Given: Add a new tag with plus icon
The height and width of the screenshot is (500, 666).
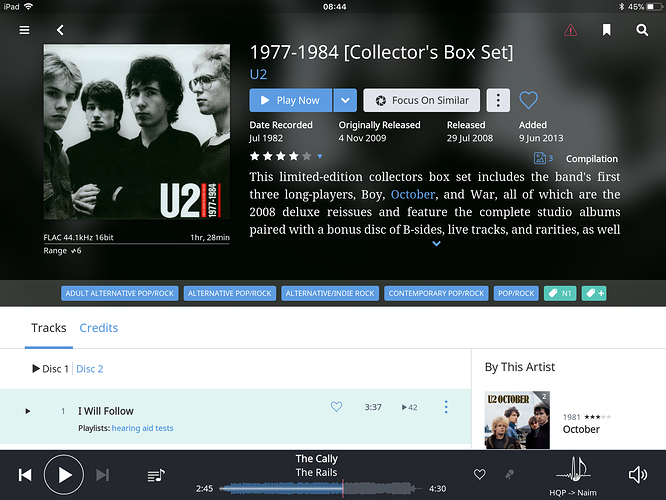Looking at the screenshot, I should (594, 293).
